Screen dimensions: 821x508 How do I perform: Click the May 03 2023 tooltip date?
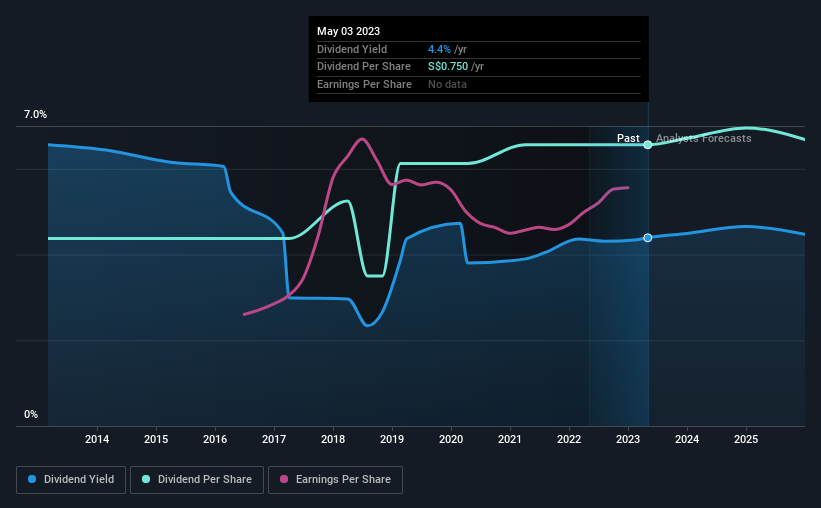pos(348,31)
